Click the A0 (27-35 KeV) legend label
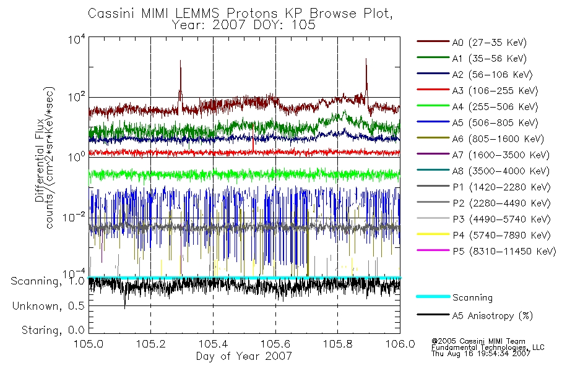This screenshot has height=371, width=588. click(489, 43)
